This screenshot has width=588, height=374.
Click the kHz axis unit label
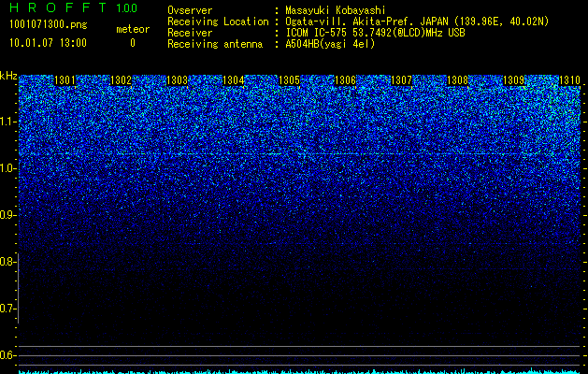[x=8, y=76]
